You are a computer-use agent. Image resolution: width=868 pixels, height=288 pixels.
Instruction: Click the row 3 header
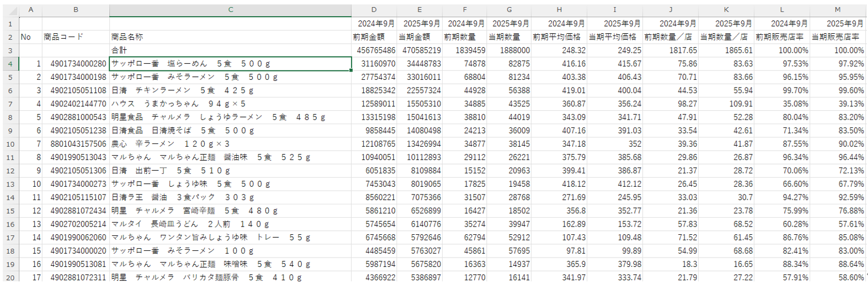(x=9, y=50)
